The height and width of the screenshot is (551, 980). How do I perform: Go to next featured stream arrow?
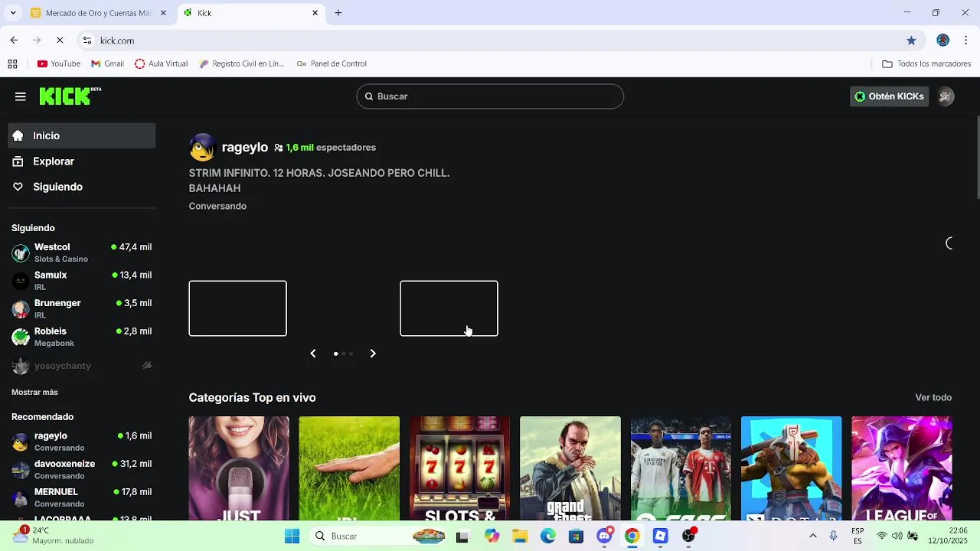click(373, 354)
